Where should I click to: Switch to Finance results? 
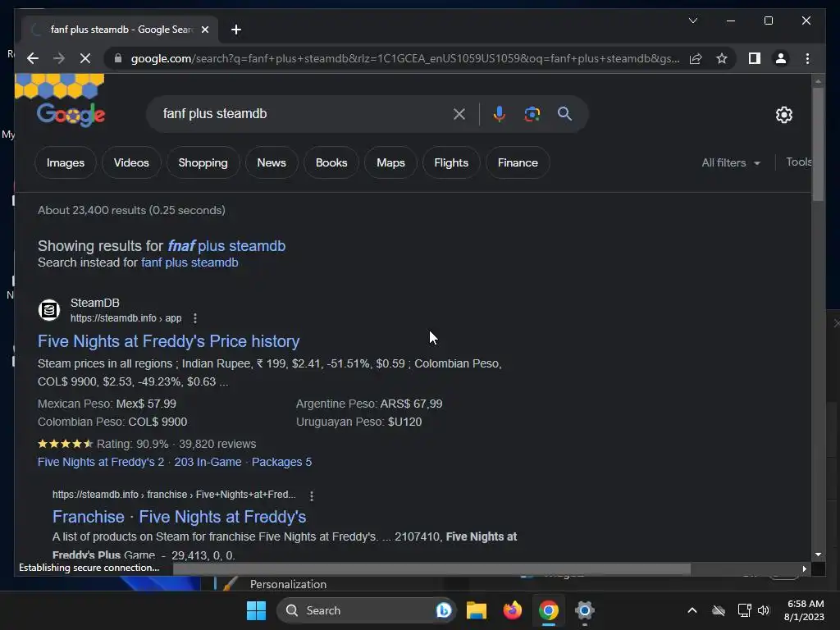pyautogui.click(x=518, y=162)
